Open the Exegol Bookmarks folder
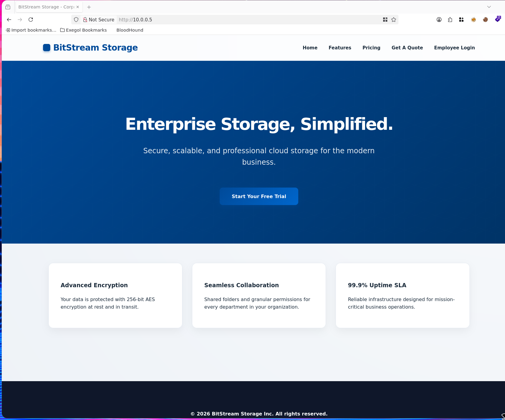505x420 pixels. [x=83, y=30]
